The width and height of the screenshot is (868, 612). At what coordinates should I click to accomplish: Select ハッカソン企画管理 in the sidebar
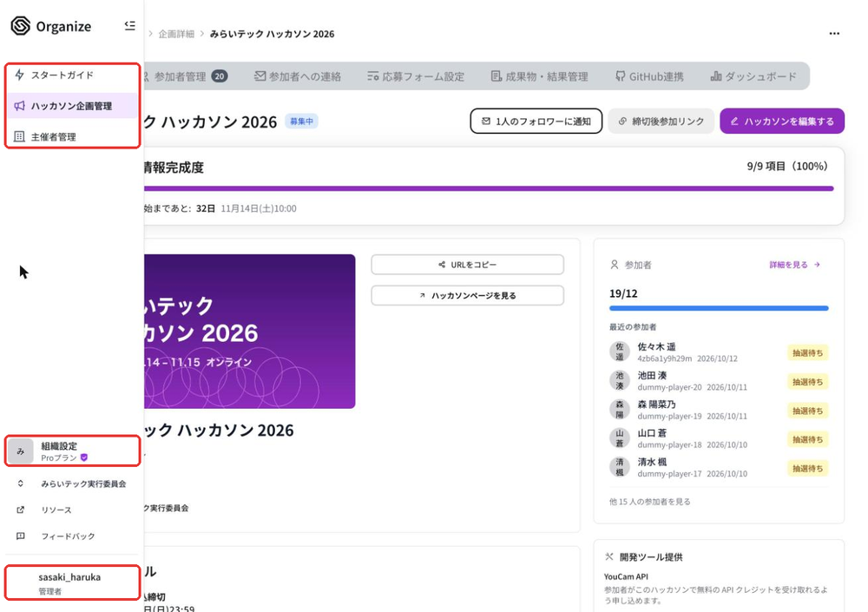pyautogui.click(x=72, y=106)
